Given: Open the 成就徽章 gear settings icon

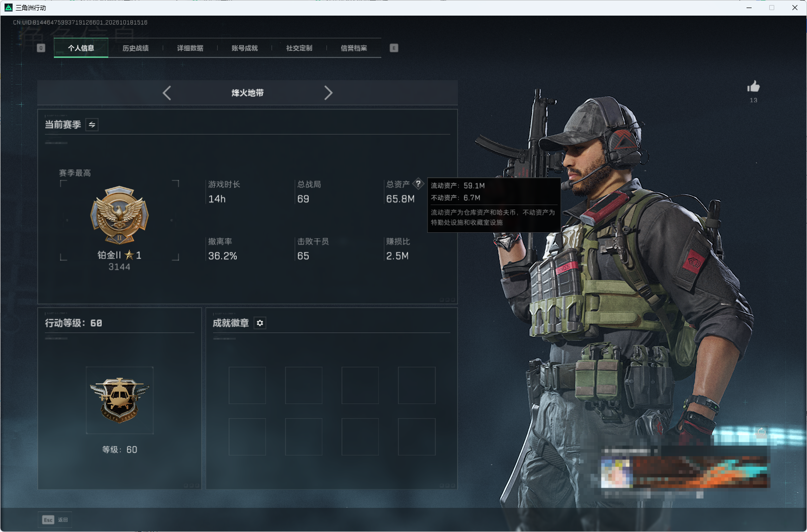Looking at the screenshot, I should (260, 323).
